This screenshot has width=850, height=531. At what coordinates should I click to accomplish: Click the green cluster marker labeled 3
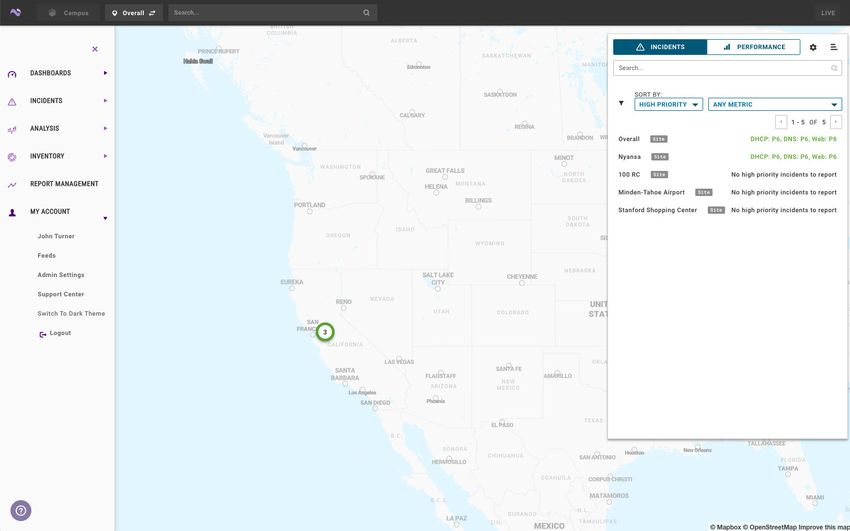click(325, 332)
